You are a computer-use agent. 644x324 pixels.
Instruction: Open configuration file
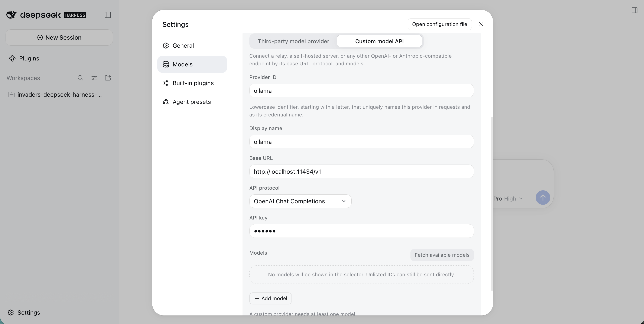[439, 24]
